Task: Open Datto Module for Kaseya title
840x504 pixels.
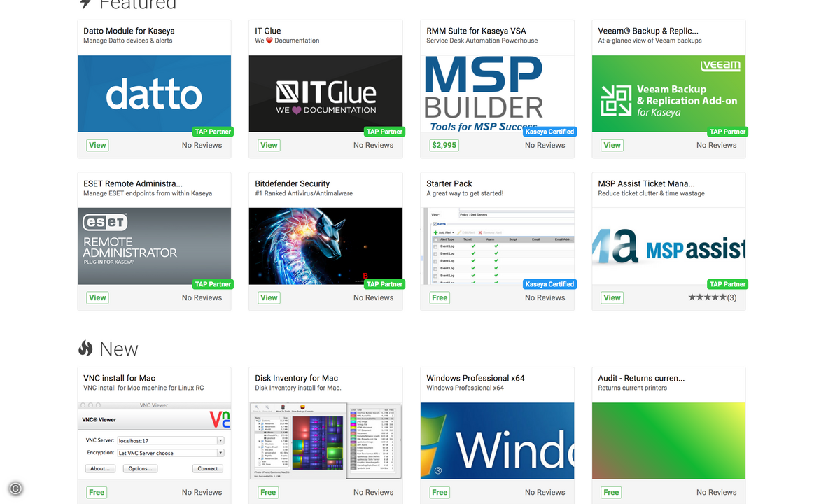Action: tap(129, 31)
